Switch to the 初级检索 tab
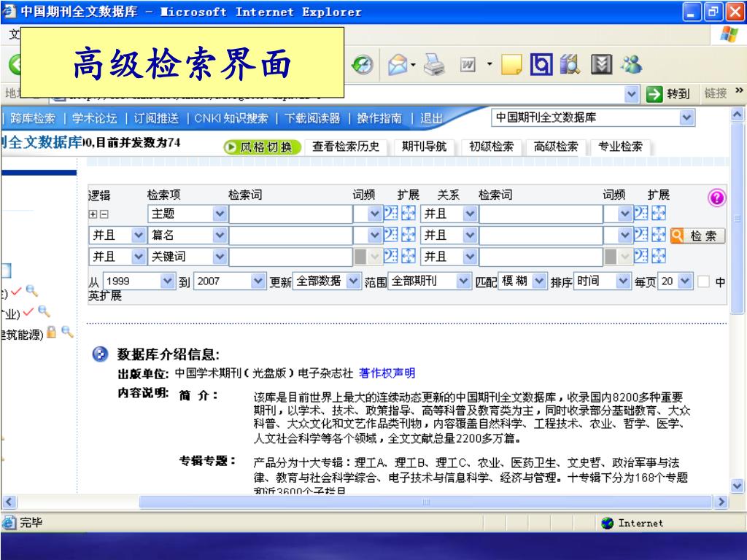The width and height of the screenshot is (747, 560). pos(491,147)
